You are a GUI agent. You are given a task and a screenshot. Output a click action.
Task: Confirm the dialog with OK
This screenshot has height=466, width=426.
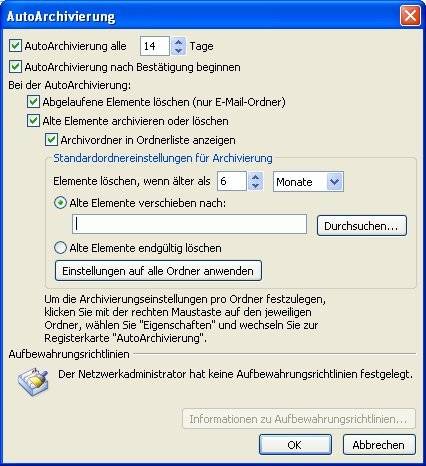(295, 444)
